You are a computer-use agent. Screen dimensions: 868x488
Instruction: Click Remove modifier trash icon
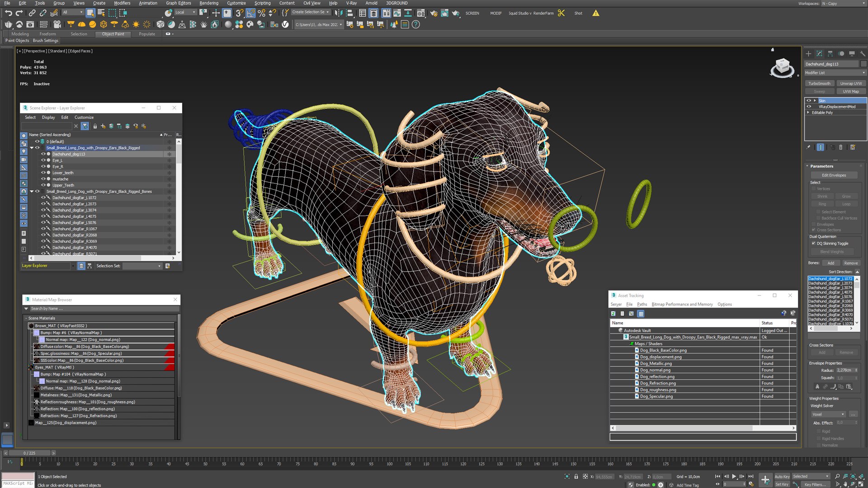[x=841, y=147]
